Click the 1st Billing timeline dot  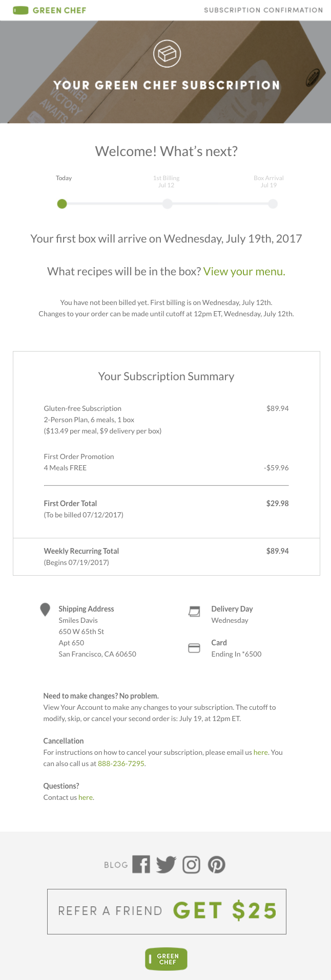(167, 204)
